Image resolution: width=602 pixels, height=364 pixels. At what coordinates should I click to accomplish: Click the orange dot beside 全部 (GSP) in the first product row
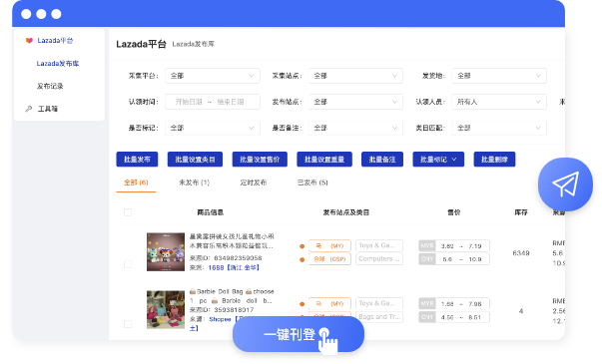pos(301,259)
